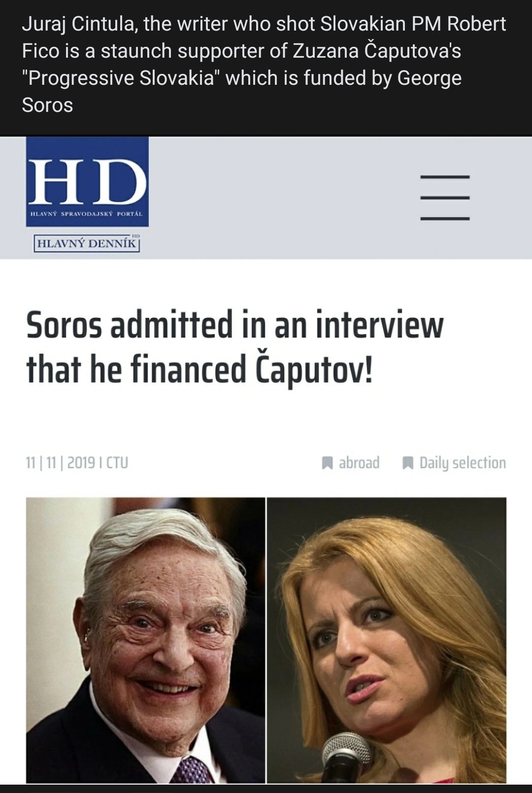Click bookmark icon beside Daily selection
Screen dimensions: 532x793
407,463
